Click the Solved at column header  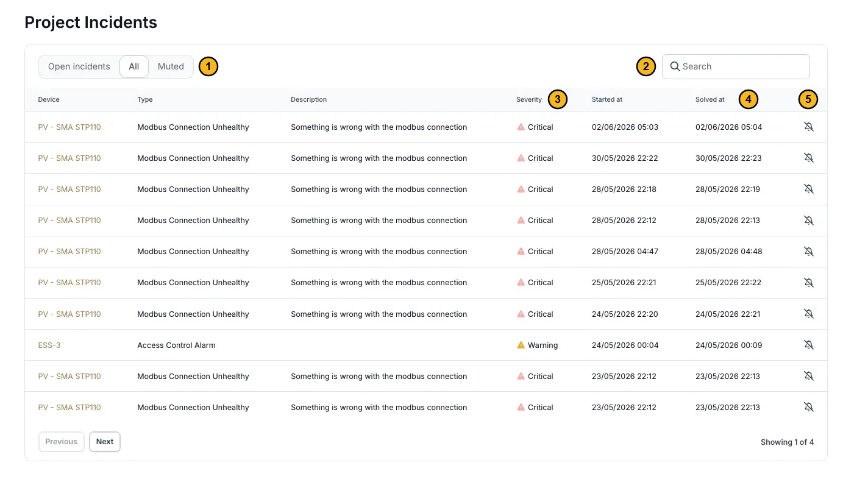pyautogui.click(x=710, y=99)
